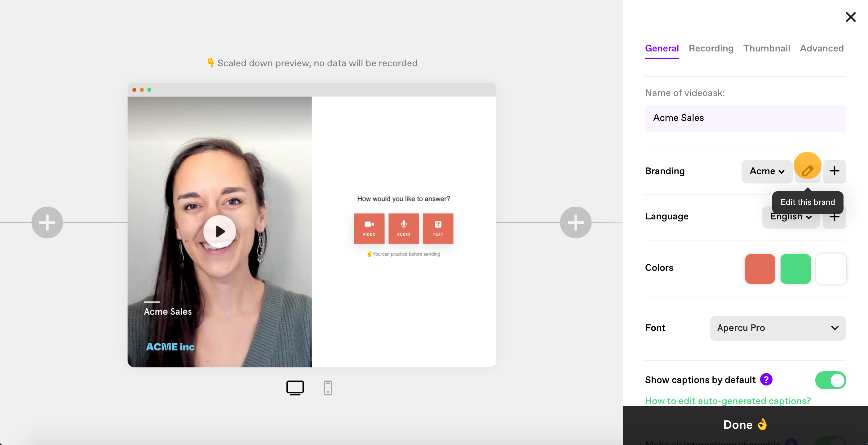
Task: Pick the white background color swatch
Action: click(830, 268)
